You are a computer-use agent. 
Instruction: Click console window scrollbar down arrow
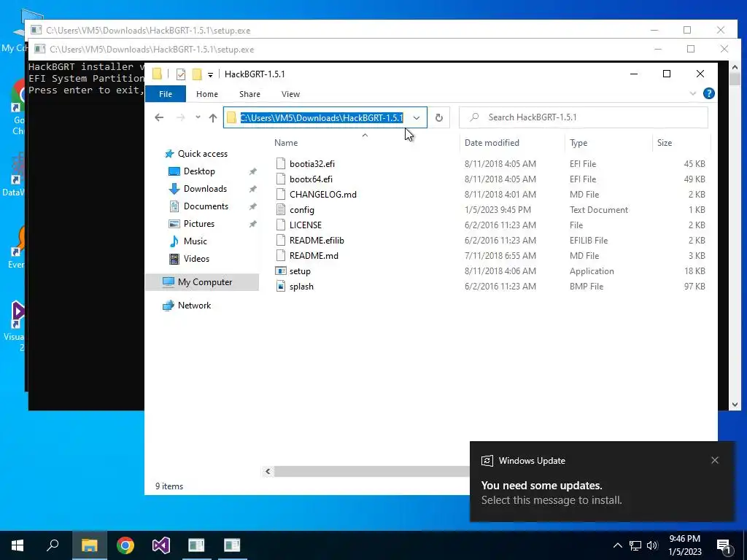point(735,405)
